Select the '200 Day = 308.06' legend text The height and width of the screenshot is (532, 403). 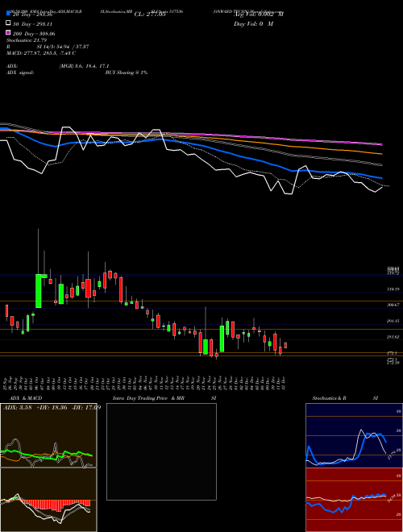[x=34, y=34]
